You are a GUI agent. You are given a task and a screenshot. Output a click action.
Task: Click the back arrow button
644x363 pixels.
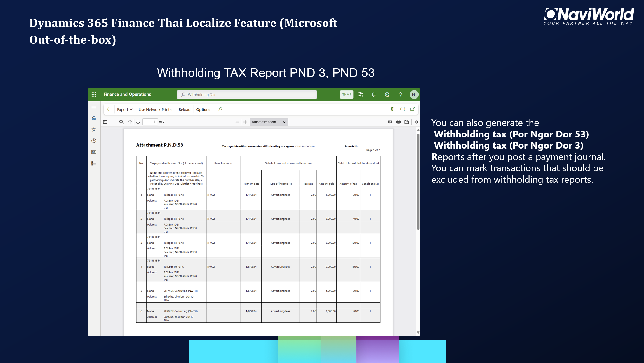[x=109, y=109]
